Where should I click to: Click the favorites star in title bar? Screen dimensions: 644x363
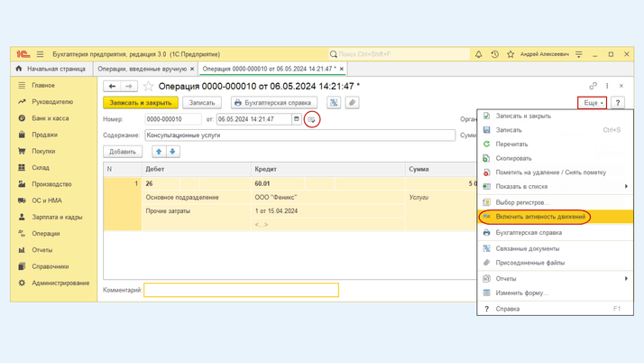pos(511,54)
